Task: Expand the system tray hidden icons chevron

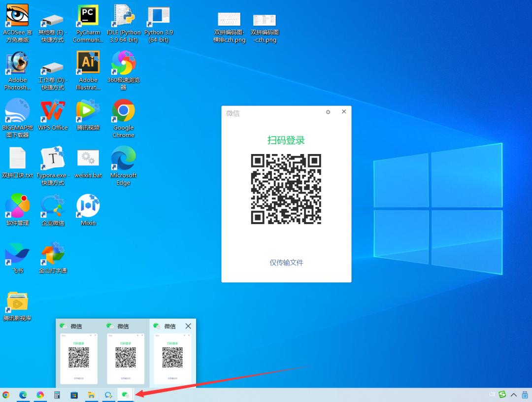Action: (x=514, y=395)
